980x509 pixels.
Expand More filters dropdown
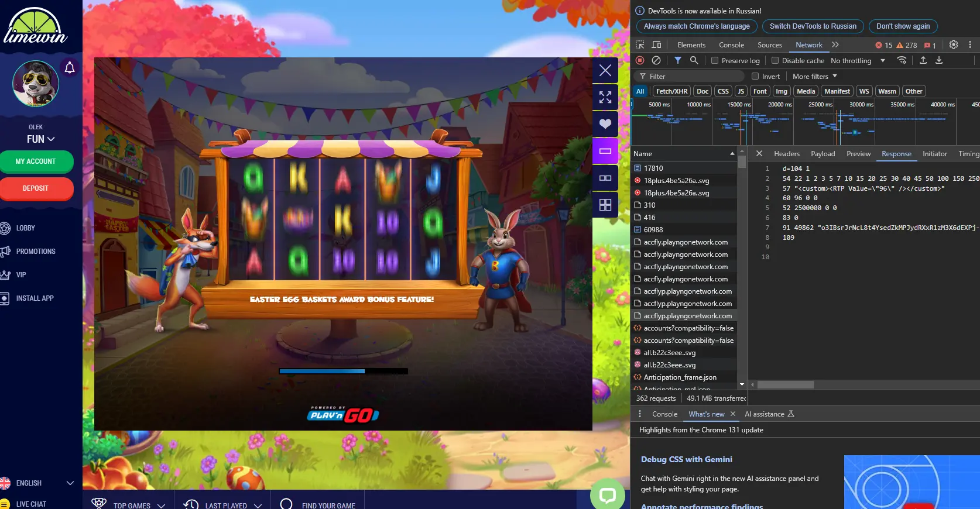pyautogui.click(x=815, y=76)
